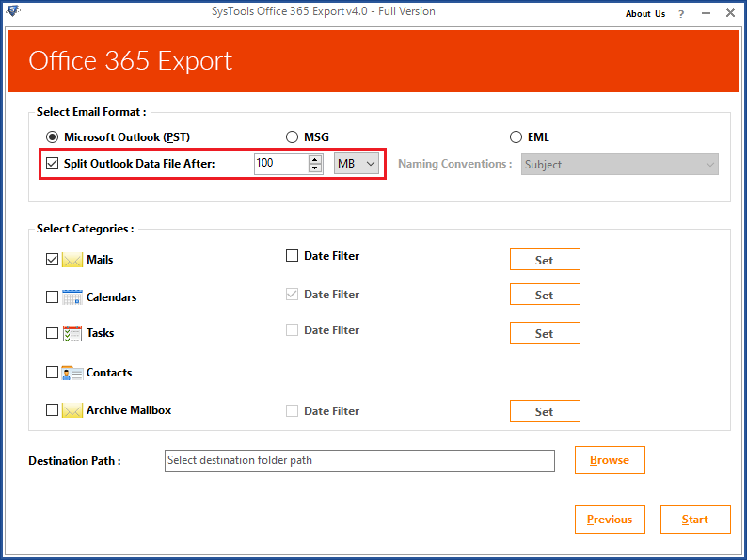The height and width of the screenshot is (560, 747).
Task: Click Set button for Calendars
Action: pyautogui.click(x=545, y=295)
